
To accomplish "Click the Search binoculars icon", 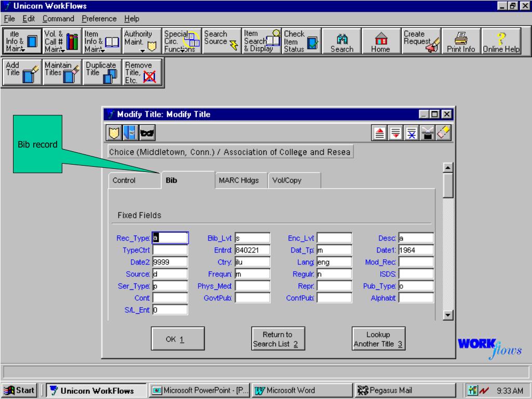I will [342, 41].
